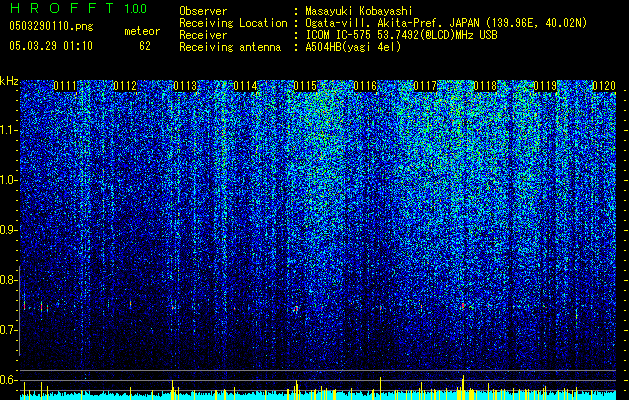
Task: Click the 0111 time marker
Action: 65,86
